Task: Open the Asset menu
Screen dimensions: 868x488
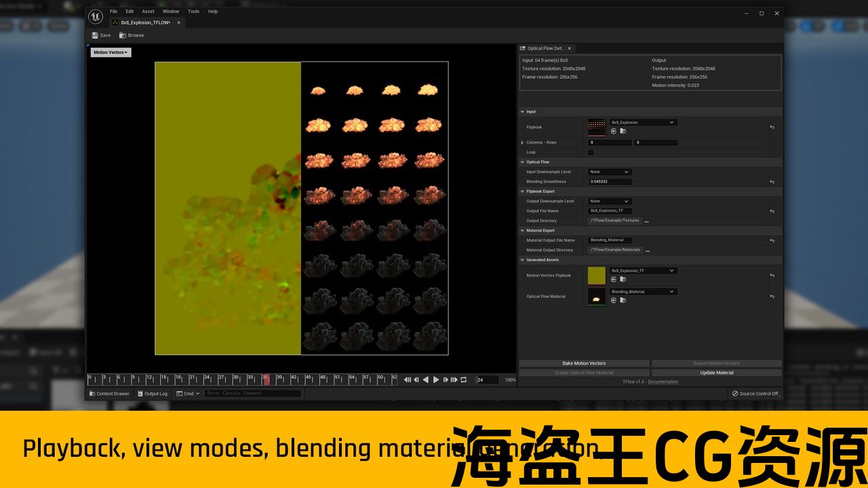Action: (148, 12)
